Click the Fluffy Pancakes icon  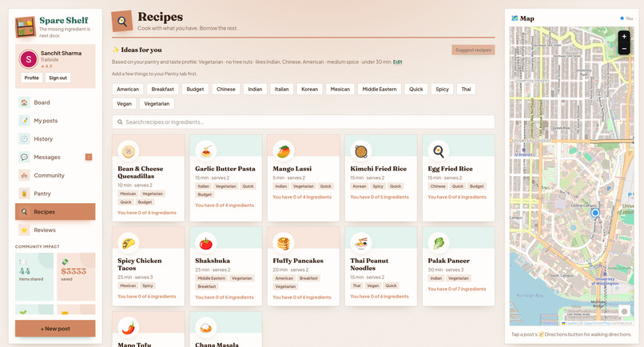click(x=284, y=243)
